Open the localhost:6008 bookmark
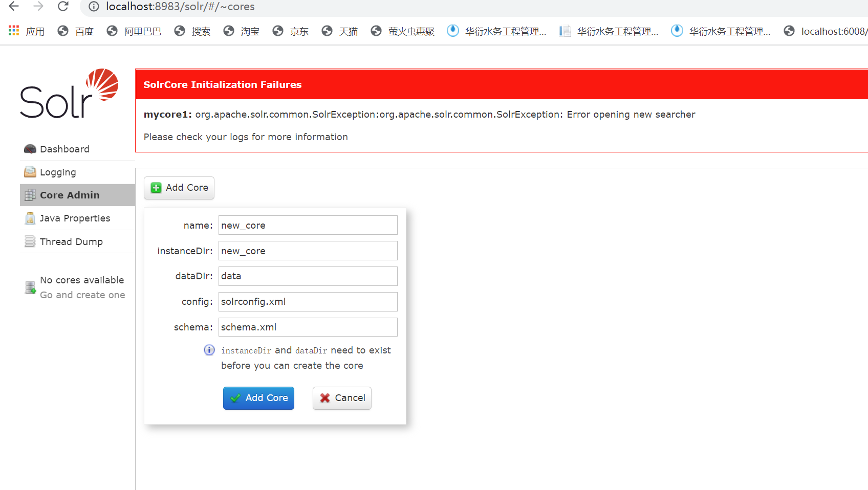This screenshot has width=868, height=490. [826, 31]
